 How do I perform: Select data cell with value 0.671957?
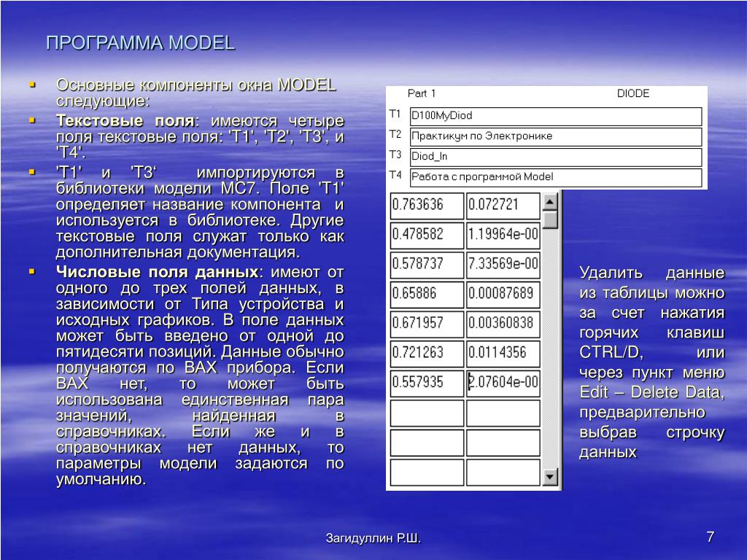pos(427,323)
